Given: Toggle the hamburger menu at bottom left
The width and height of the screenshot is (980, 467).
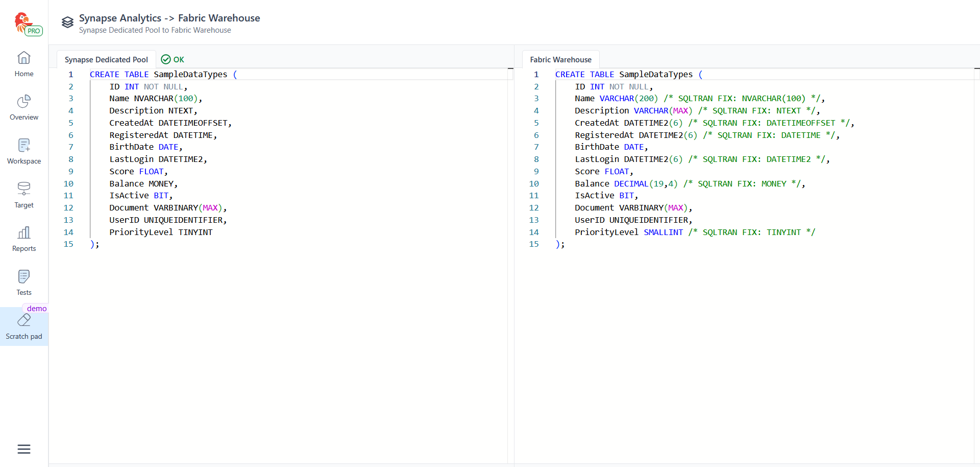Looking at the screenshot, I should [x=24, y=449].
